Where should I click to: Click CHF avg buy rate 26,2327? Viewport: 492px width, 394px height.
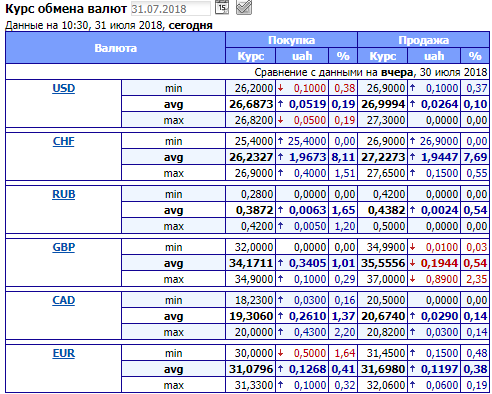pyautogui.click(x=251, y=157)
